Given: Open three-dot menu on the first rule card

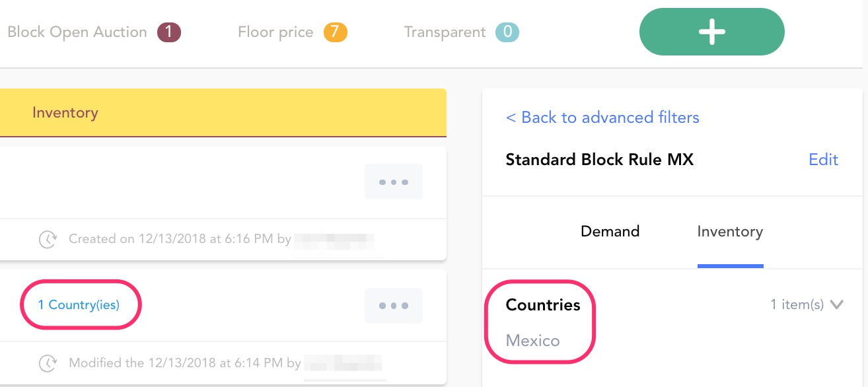Looking at the screenshot, I should pyautogui.click(x=394, y=182).
